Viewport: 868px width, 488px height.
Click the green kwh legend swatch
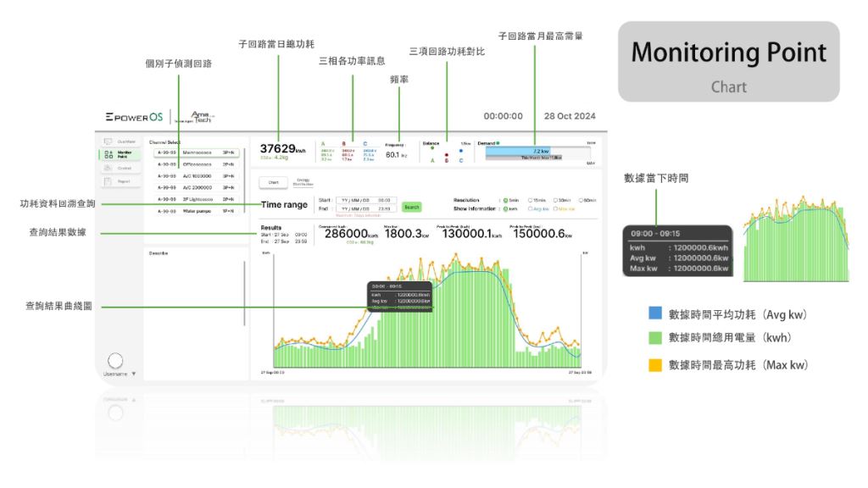click(x=655, y=337)
